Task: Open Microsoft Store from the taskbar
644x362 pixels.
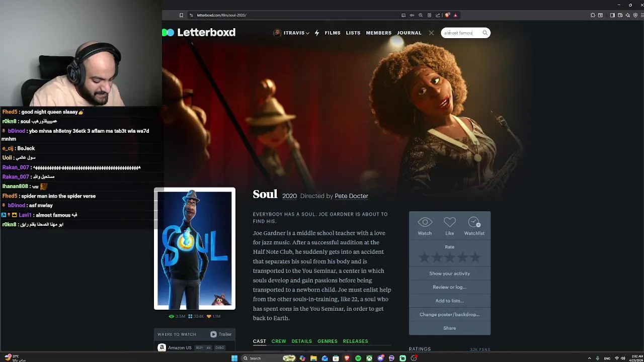Action: coord(336,358)
